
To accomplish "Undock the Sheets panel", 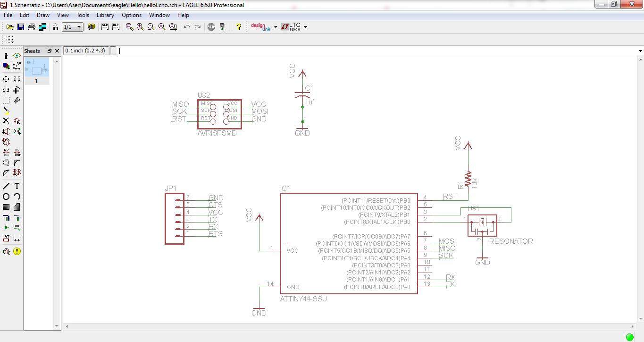I will pos(50,51).
